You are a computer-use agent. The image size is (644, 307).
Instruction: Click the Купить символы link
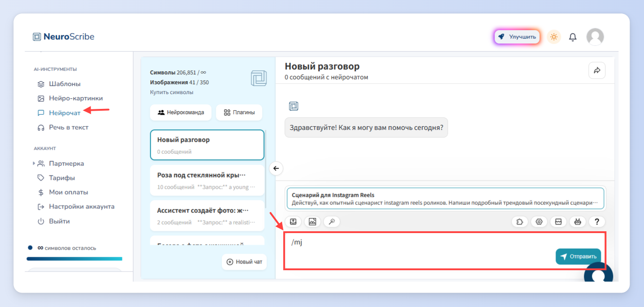(171, 92)
